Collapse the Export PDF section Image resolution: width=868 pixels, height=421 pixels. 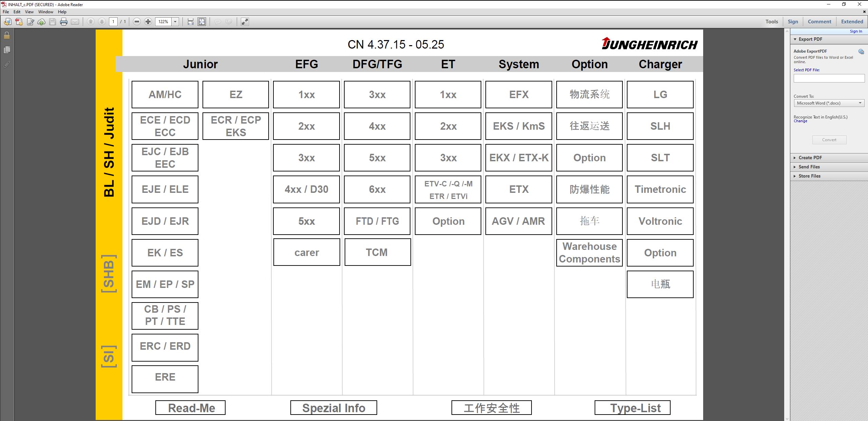tap(810, 39)
